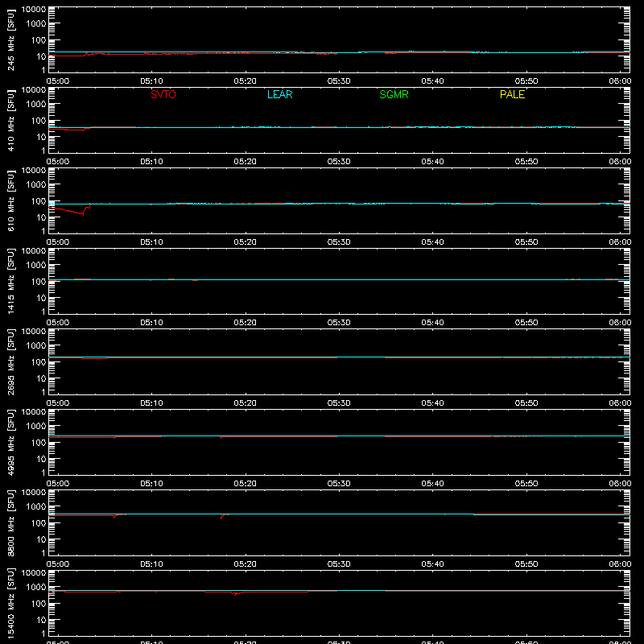644x644 pixels.
Task: Click the 100 tick on 8800 MHz axis
Action: (39, 523)
